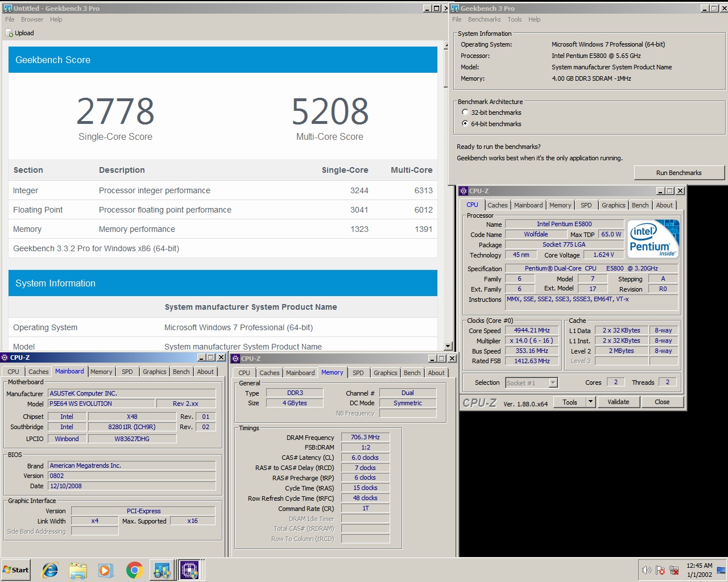
Task: Click the volume speaker tray icon
Action: 646,570
